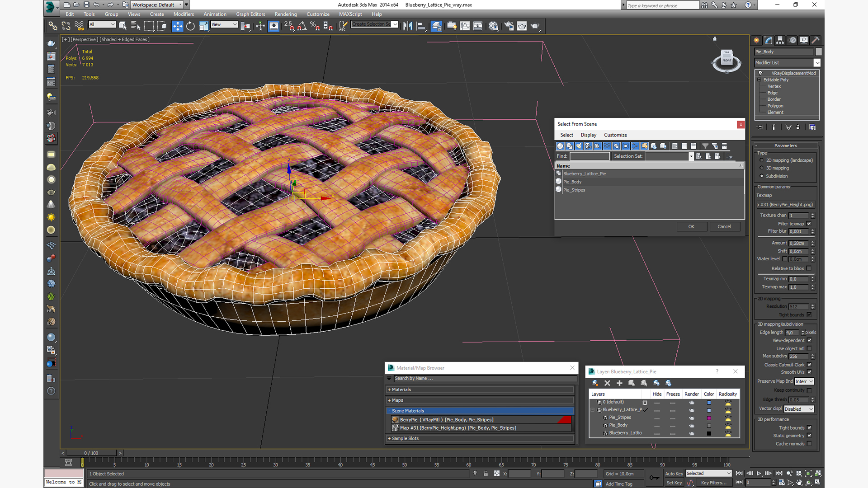Collapse the Editable Poly modifier tree
Image resolution: width=868 pixels, height=488 pixels.
[759, 80]
